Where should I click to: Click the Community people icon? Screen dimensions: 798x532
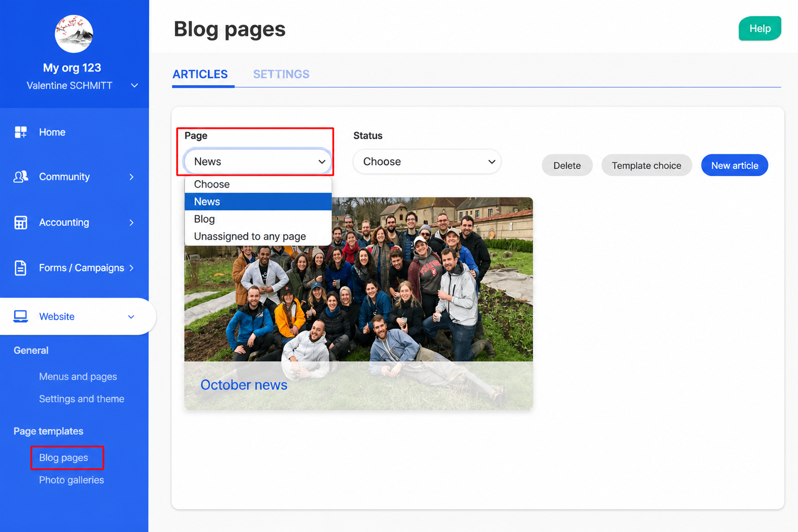click(x=21, y=177)
